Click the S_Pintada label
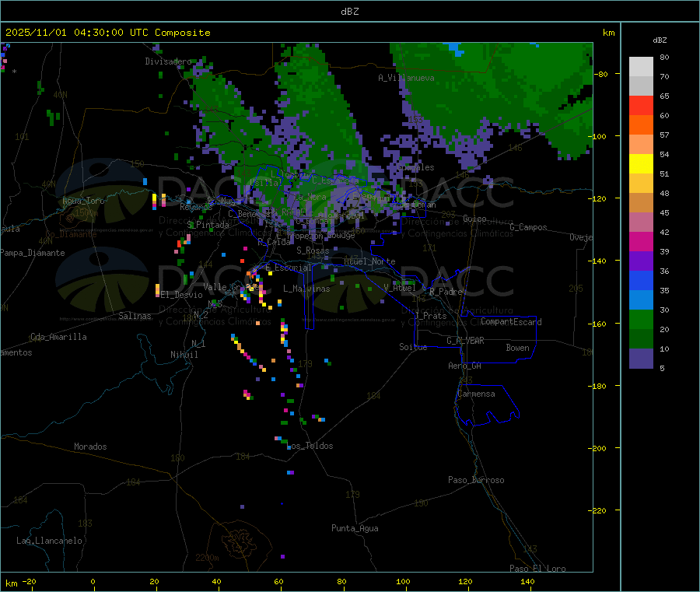Viewport: 700px width, 592px height. (x=208, y=225)
